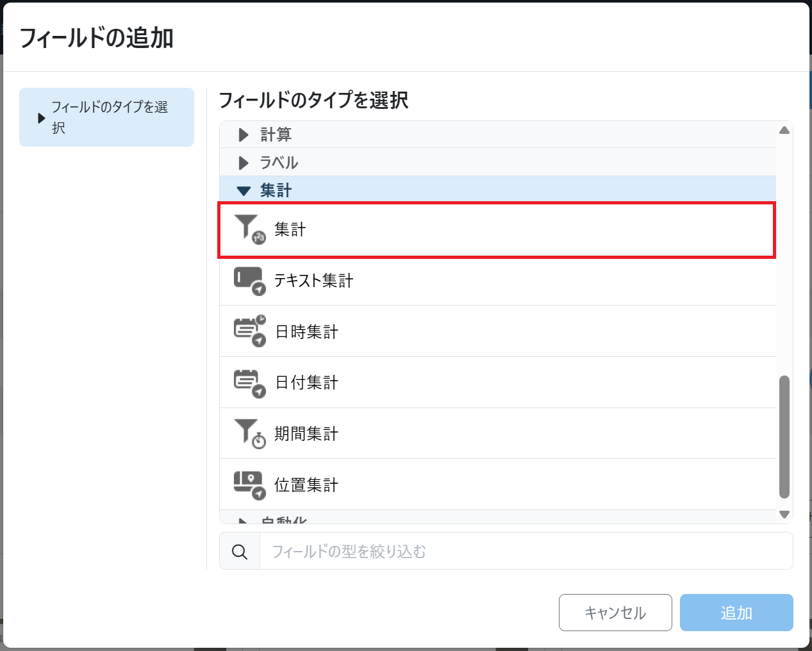Click the 期間集計 funnel stopwatch icon

click(x=249, y=433)
